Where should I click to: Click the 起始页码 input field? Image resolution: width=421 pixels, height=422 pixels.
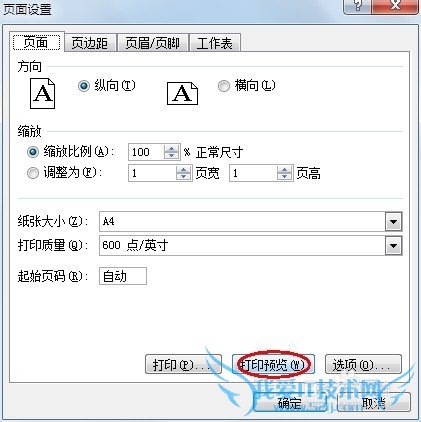123,276
